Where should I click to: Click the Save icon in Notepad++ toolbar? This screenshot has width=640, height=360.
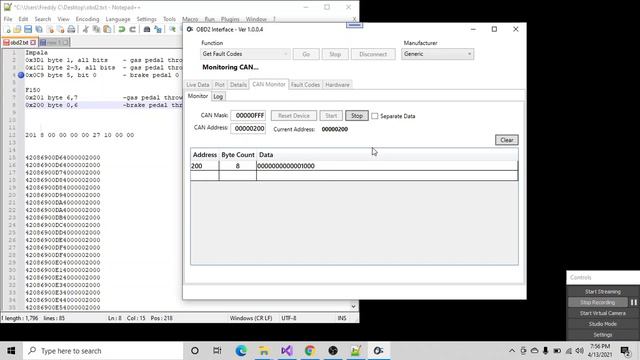point(28,29)
